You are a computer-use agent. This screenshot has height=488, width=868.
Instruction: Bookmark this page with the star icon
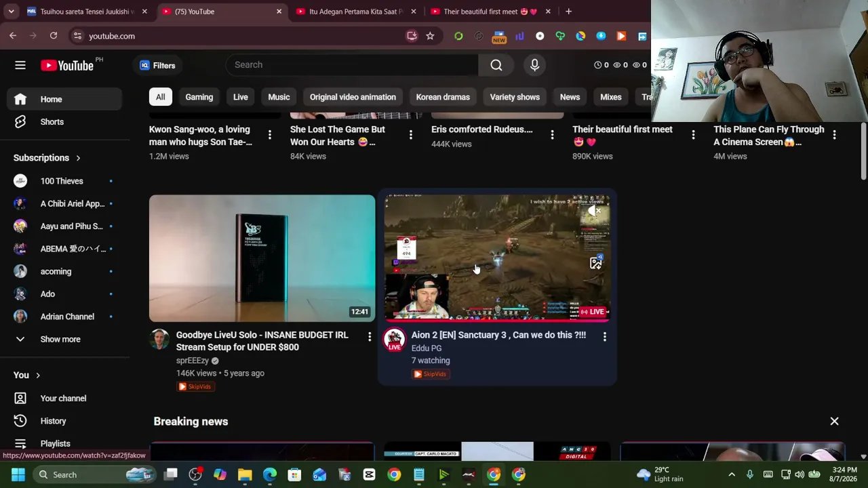(430, 36)
